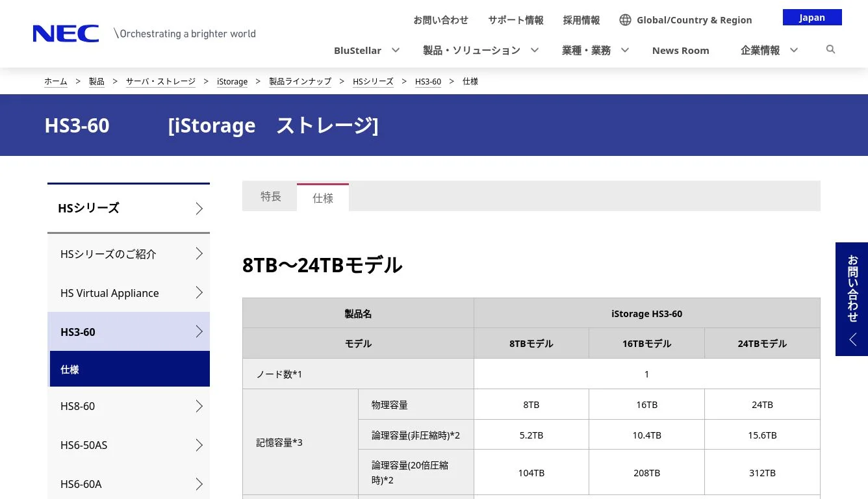The image size is (868, 499).
Task: Go to 製品ラインナップ breadcrumb
Action: 300,81
